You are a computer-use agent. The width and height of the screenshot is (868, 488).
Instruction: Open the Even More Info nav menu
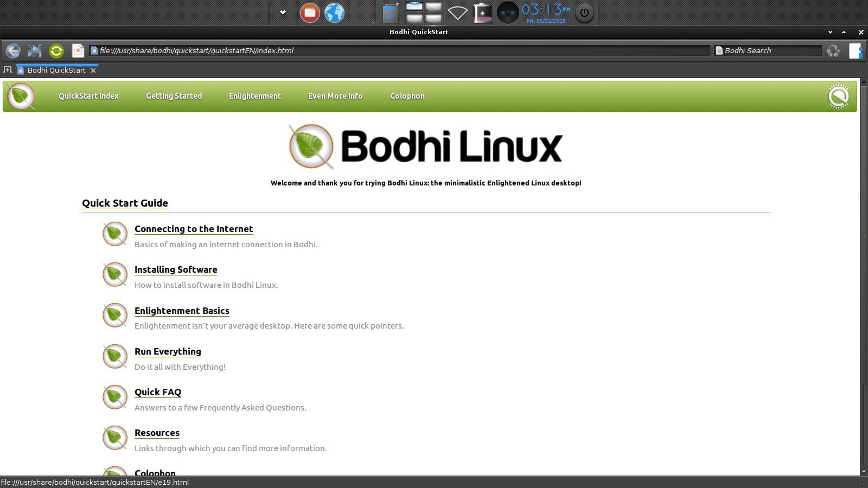pos(335,96)
